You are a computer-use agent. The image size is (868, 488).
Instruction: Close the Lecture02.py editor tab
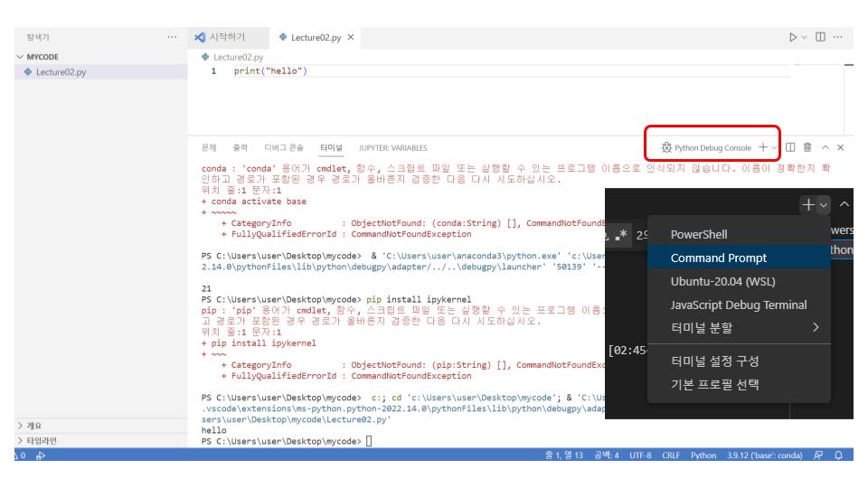[x=351, y=37]
